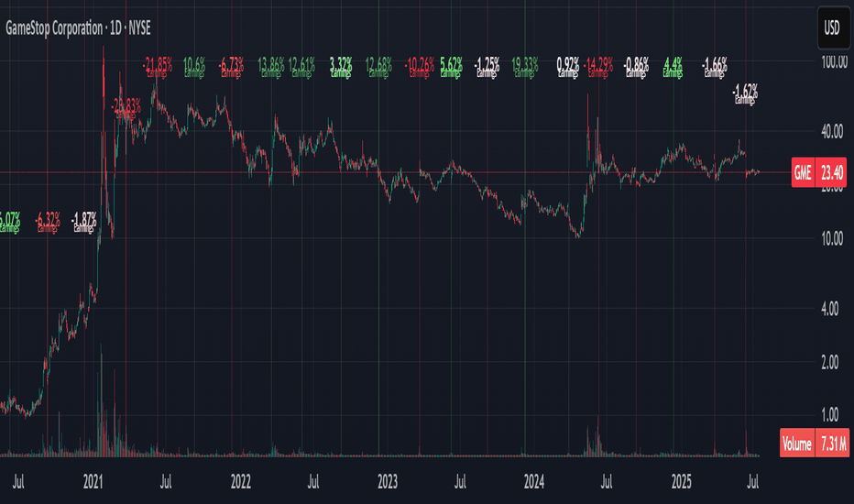The image size is (854, 504).
Task: Click the -10.26% earnings marker
Action: point(420,67)
